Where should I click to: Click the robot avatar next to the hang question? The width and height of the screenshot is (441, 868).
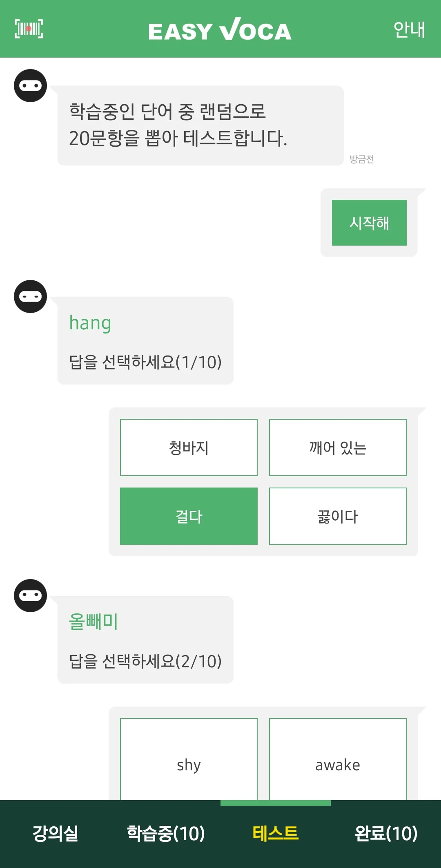pyautogui.click(x=30, y=297)
